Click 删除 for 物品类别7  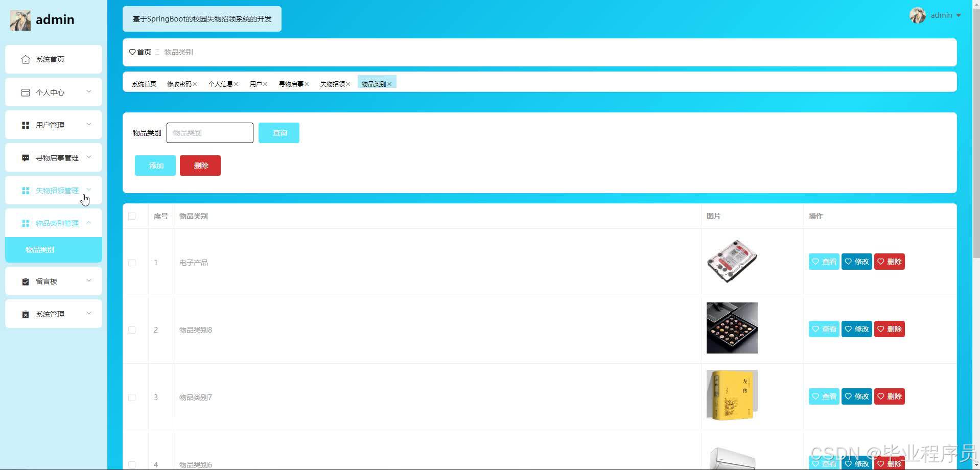point(890,396)
